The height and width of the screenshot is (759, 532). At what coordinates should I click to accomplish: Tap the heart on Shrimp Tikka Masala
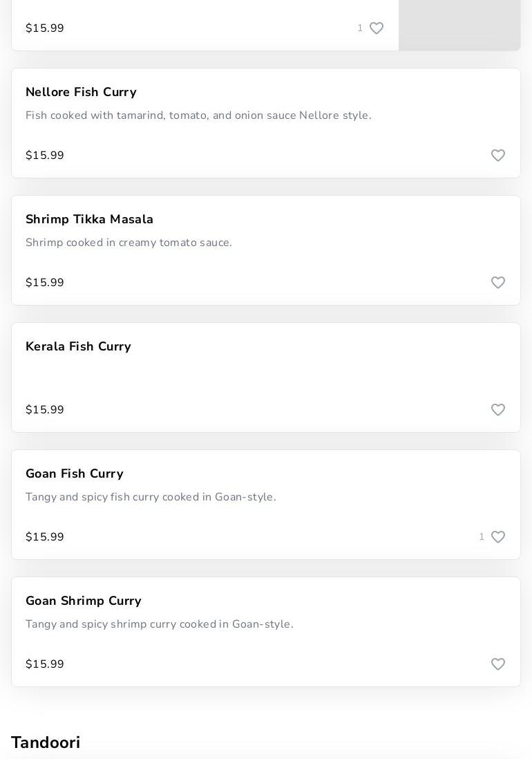pos(497,283)
